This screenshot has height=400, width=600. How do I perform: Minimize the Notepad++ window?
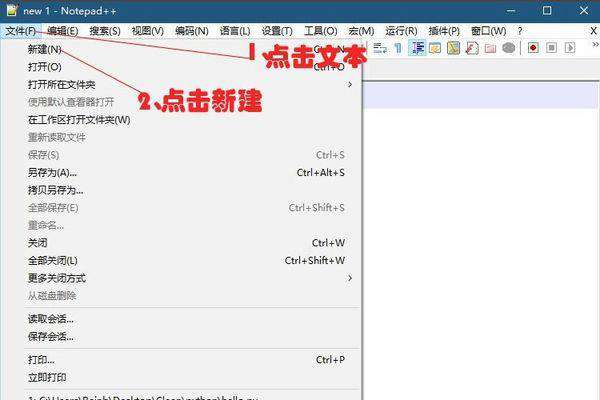click(x=511, y=11)
